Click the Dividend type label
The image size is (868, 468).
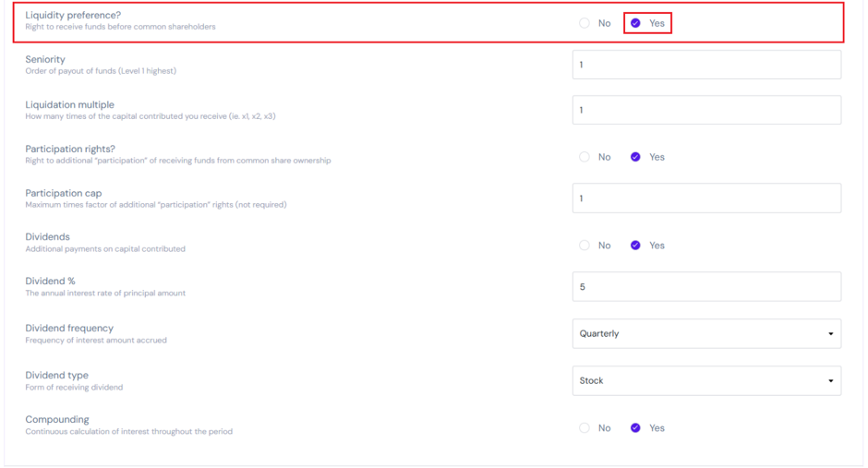pos(57,376)
